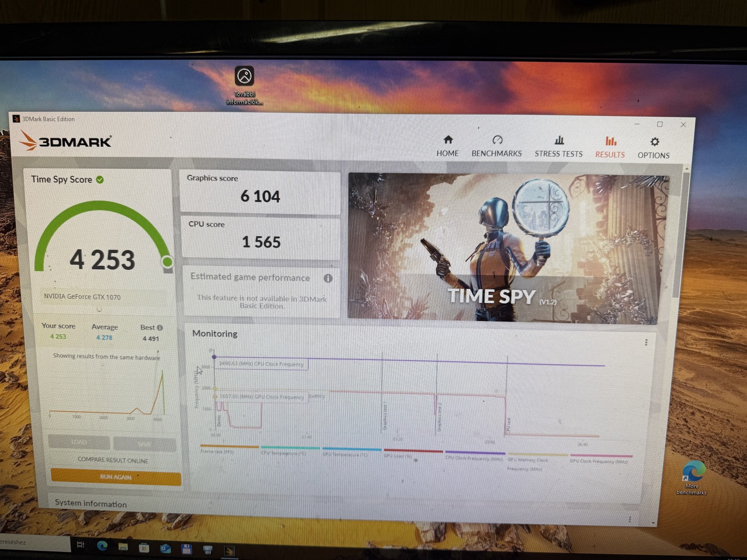
Task: Click COMPARE RESULT ONLINE
Action: coord(113,460)
